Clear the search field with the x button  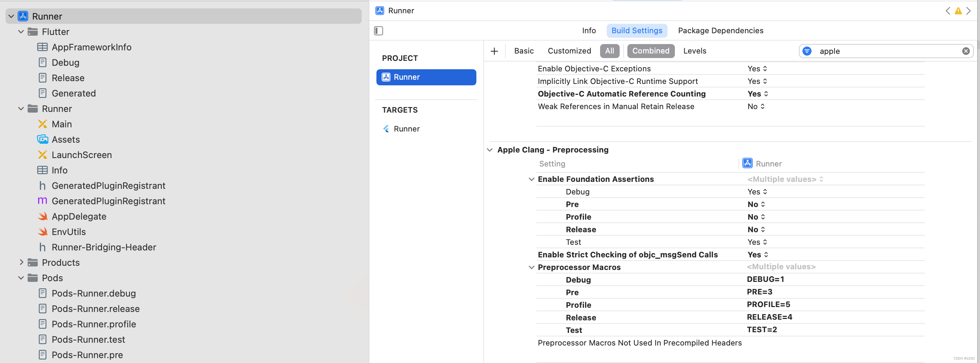966,51
